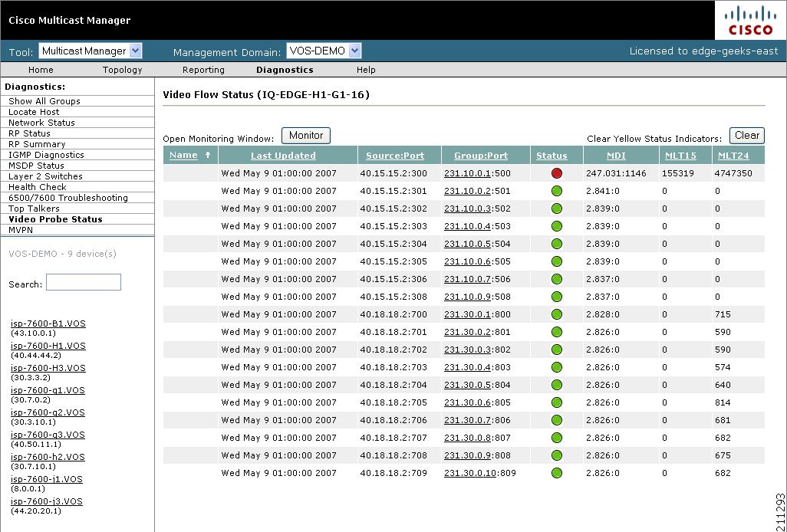Click inside the Search field

(x=83, y=281)
